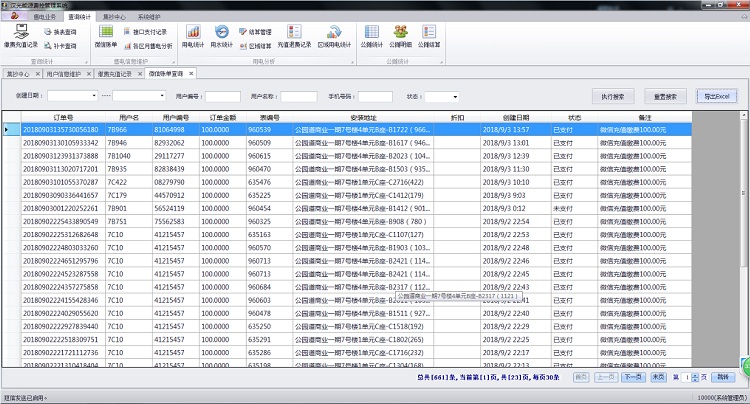Go to 下一页 in pagination
The width and height of the screenshot is (750, 404).
click(x=633, y=377)
